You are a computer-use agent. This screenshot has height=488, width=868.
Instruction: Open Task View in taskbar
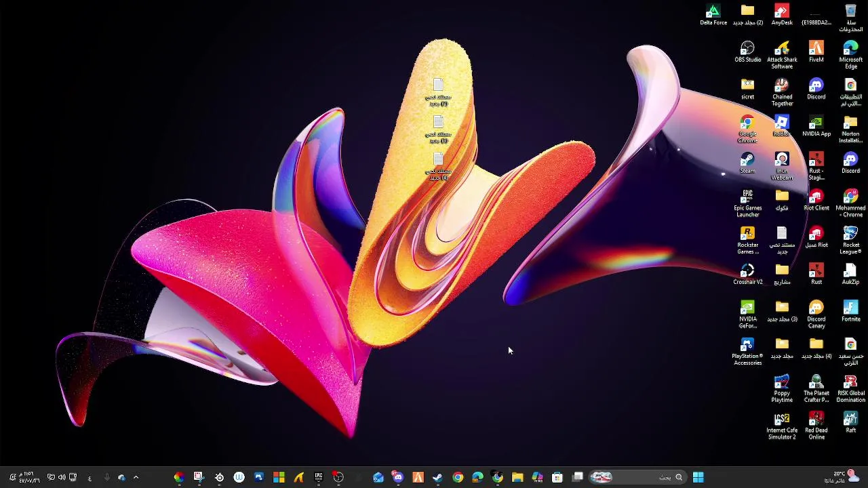coord(578,477)
